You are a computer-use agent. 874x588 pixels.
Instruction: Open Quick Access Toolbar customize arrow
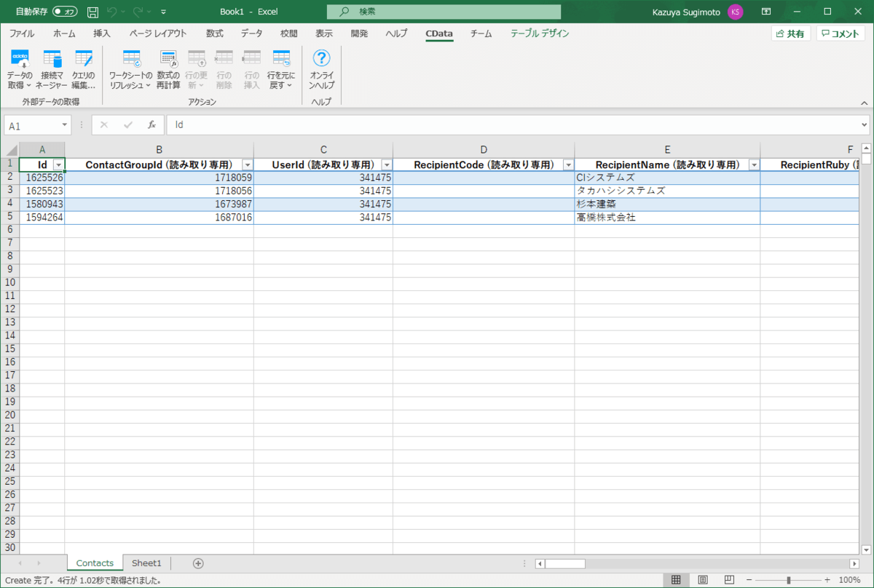(163, 12)
